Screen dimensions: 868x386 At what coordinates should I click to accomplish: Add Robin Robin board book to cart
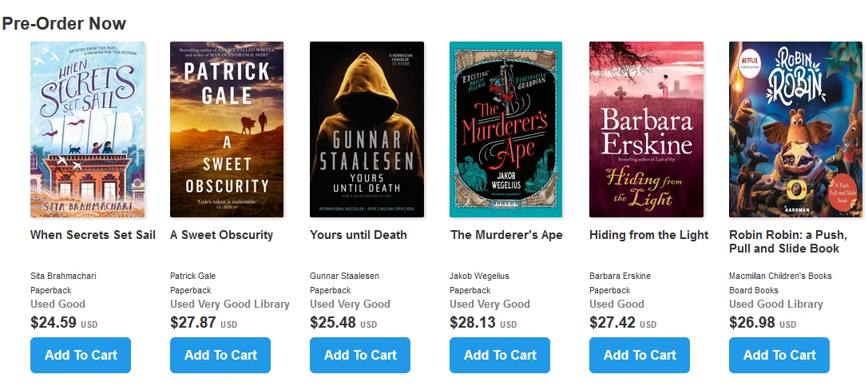pos(779,356)
